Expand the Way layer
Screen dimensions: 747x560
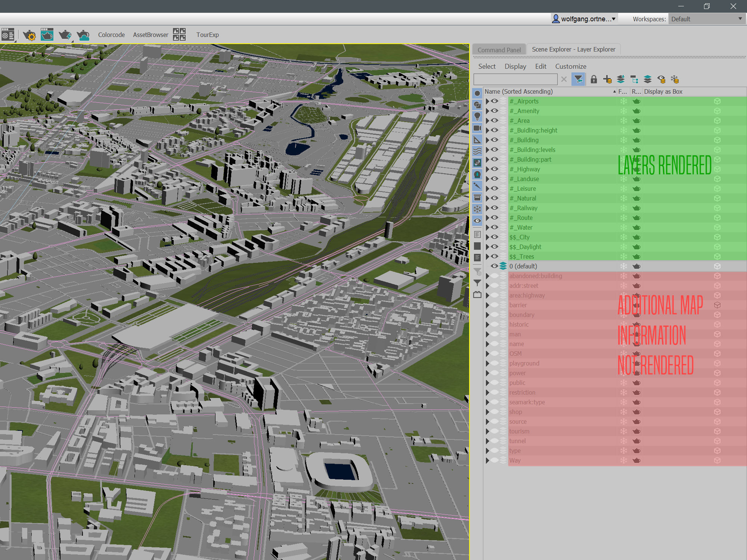[487, 460]
